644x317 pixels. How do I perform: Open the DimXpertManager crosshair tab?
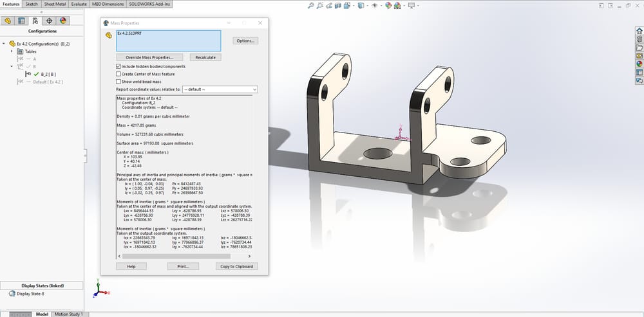(50, 21)
